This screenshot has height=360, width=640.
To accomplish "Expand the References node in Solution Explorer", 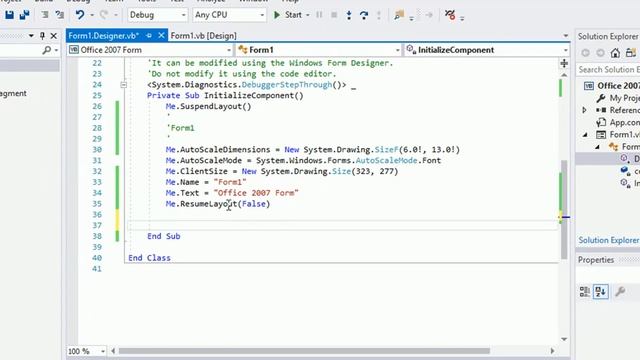I will [584, 110].
